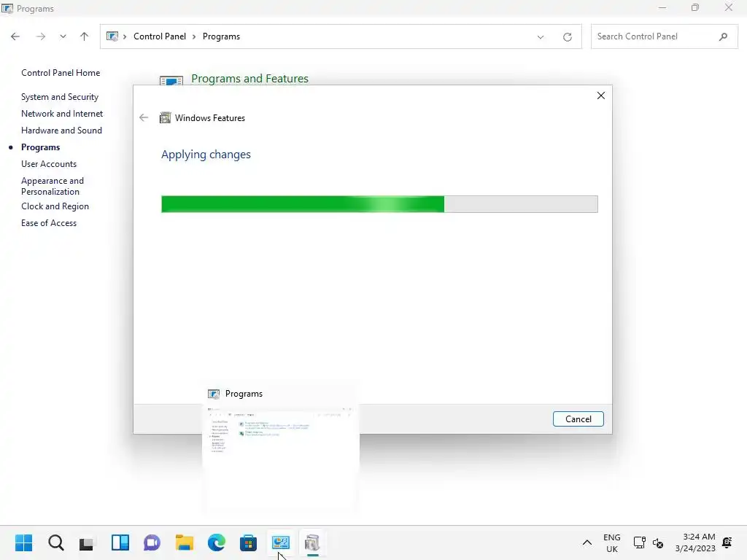Open File Explorer from taskbar

click(x=185, y=542)
